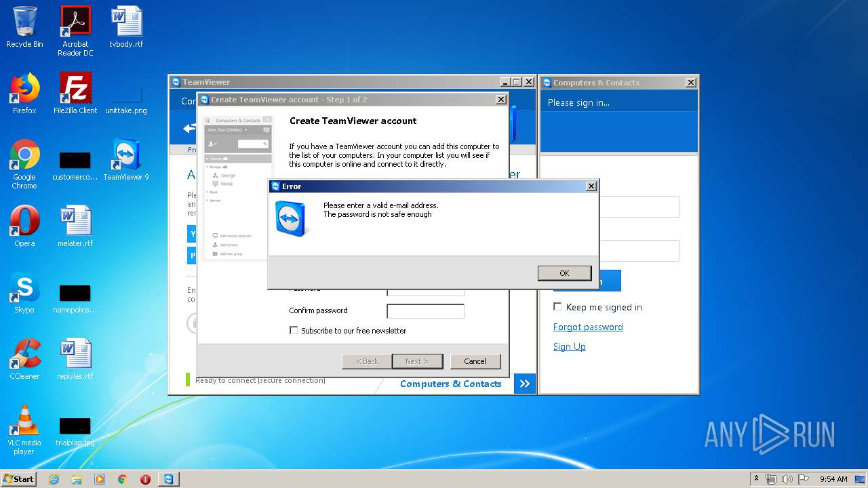The width and height of the screenshot is (868, 488).
Task: Click the volume tray icon
Action: [787, 479]
